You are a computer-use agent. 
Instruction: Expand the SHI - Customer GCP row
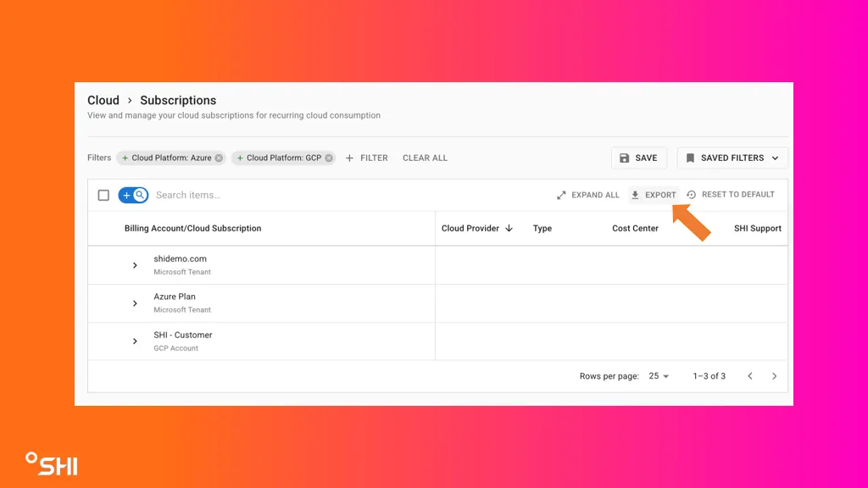(135, 341)
